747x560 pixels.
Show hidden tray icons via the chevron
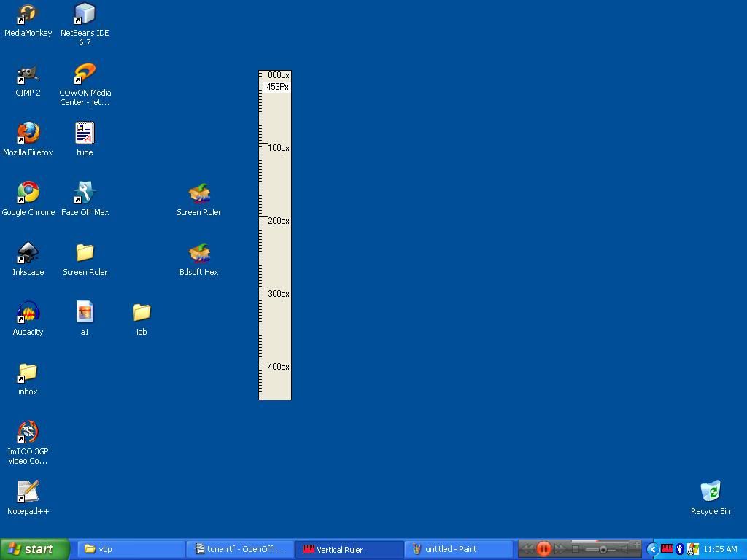651,549
